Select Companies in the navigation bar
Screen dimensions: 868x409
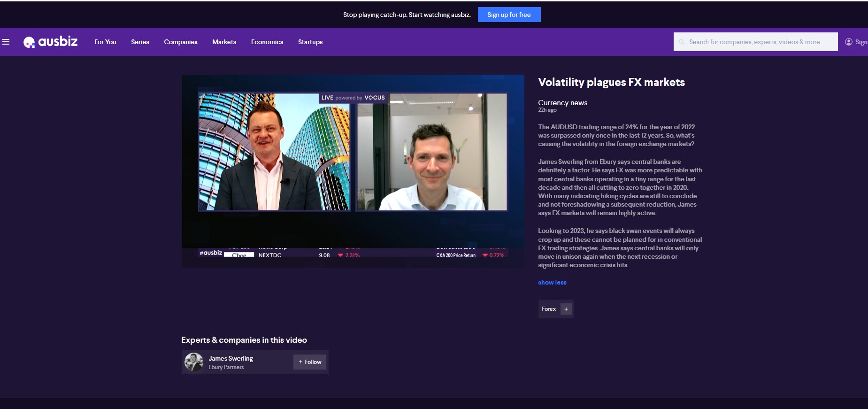click(x=181, y=42)
